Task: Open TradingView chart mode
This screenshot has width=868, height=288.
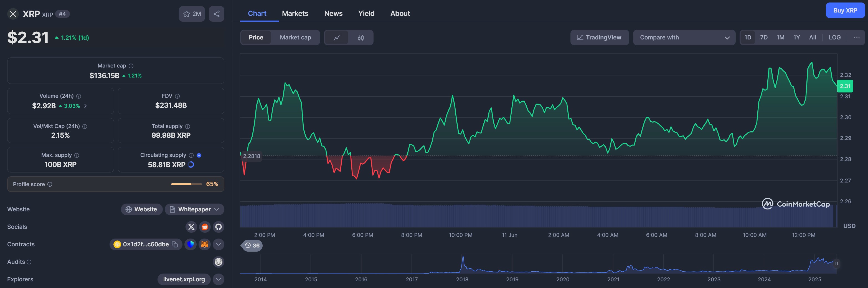Action: [x=600, y=37]
